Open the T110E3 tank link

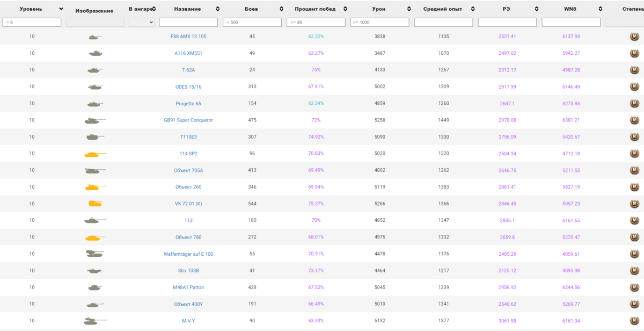point(188,136)
